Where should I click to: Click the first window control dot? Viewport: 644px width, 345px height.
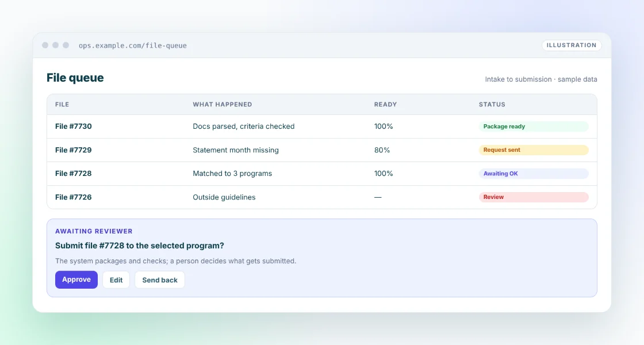tap(45, 45)
